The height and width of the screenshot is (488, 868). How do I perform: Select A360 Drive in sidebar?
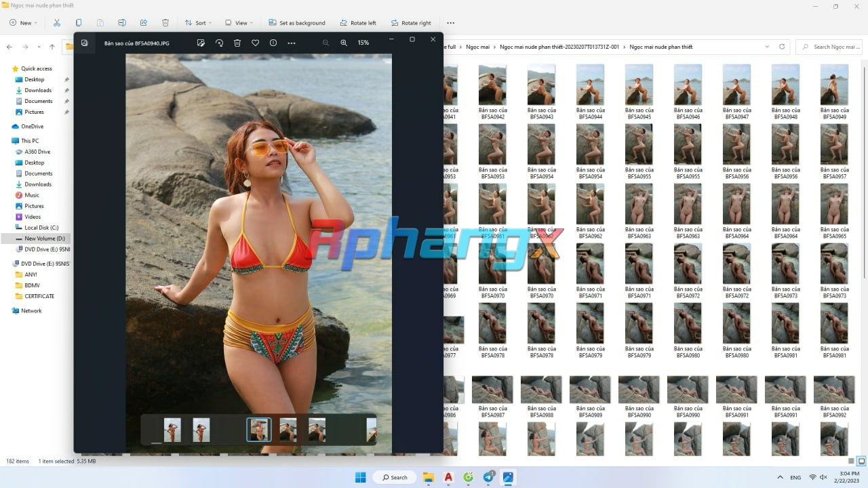coord(37,152)
